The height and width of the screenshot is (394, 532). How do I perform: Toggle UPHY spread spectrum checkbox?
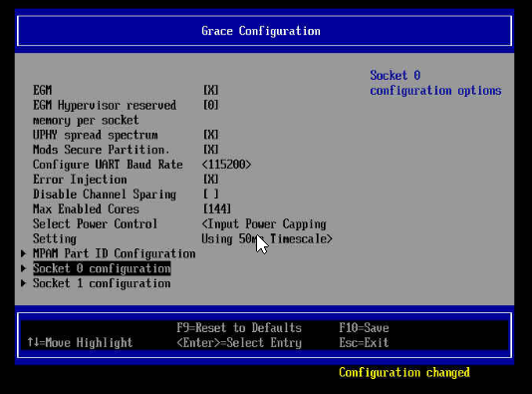210,135
